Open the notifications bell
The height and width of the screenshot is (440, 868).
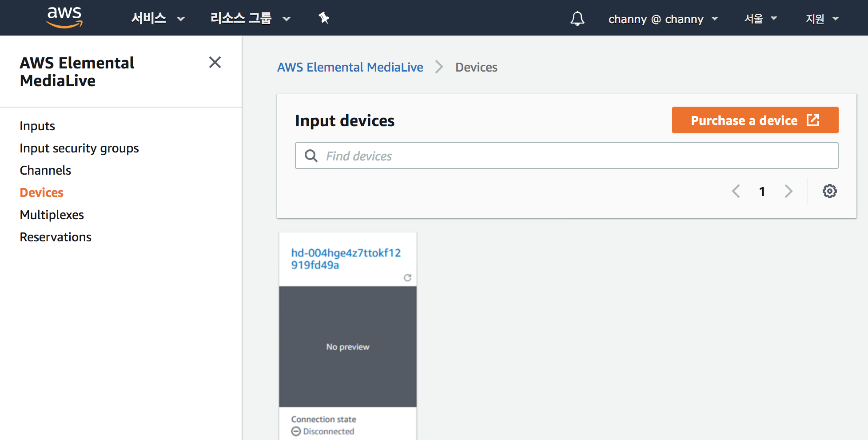click(x=577, y=18)
